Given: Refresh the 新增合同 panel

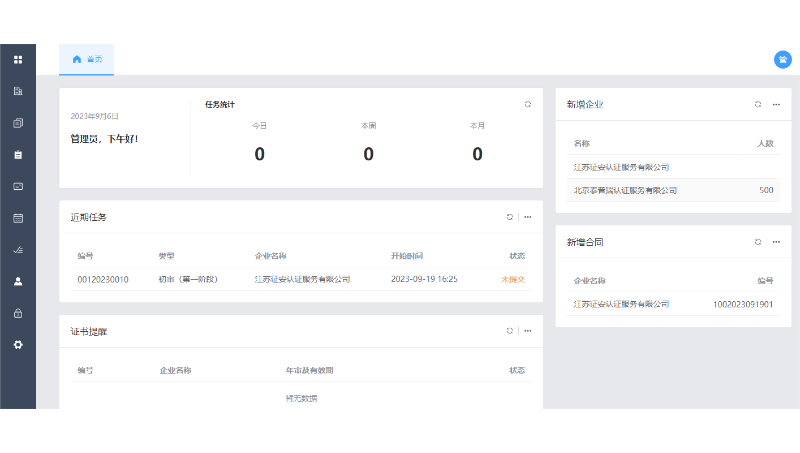Looking at the screenshot, I should (x=758, y=242).
